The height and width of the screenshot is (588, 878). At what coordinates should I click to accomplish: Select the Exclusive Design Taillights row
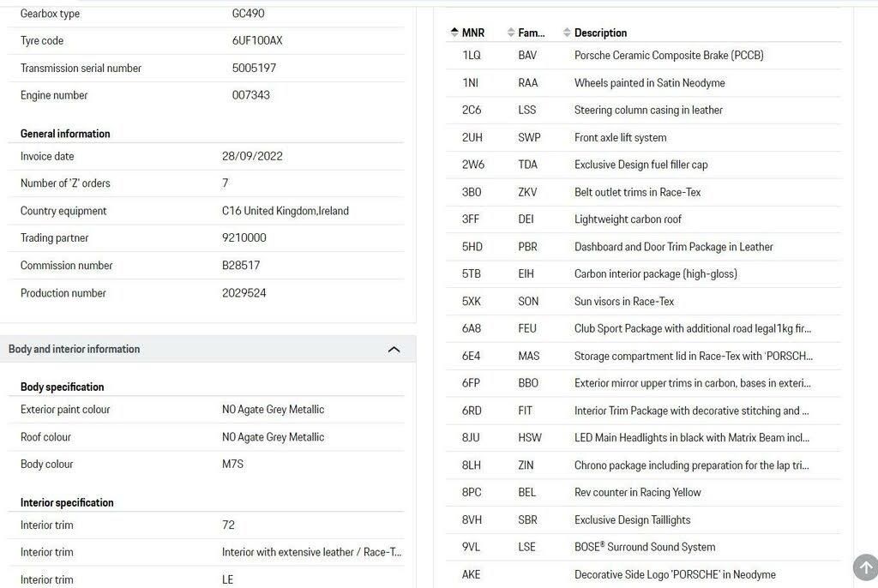click(x=632, y=519)
